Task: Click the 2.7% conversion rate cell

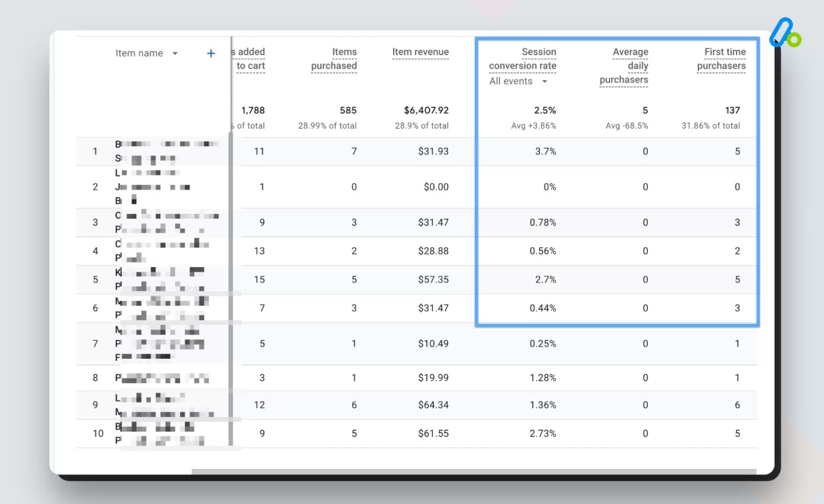Action: pyautogui.click(x=546, y=280)
